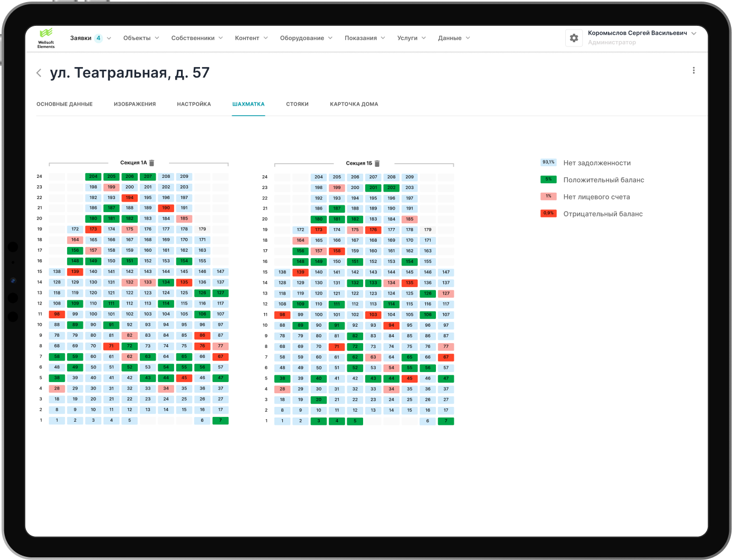Click the Положительный баланс legend label
This screenshot has width=732, height=560.
click(x=604, y=180)
